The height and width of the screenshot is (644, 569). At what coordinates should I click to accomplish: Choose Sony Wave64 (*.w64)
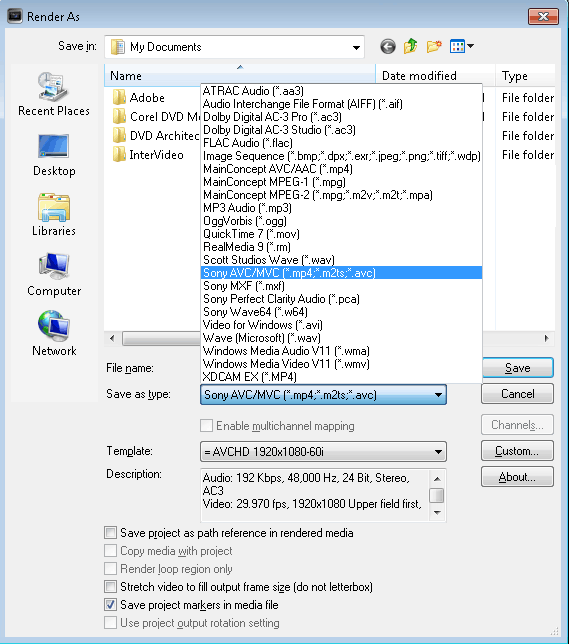coord(341,312)
